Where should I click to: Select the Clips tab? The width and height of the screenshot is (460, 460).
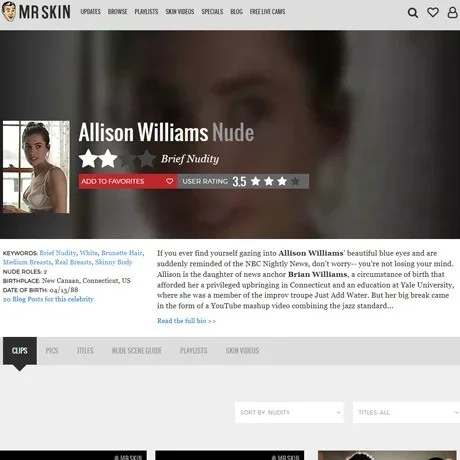click(x=20, y=351)
